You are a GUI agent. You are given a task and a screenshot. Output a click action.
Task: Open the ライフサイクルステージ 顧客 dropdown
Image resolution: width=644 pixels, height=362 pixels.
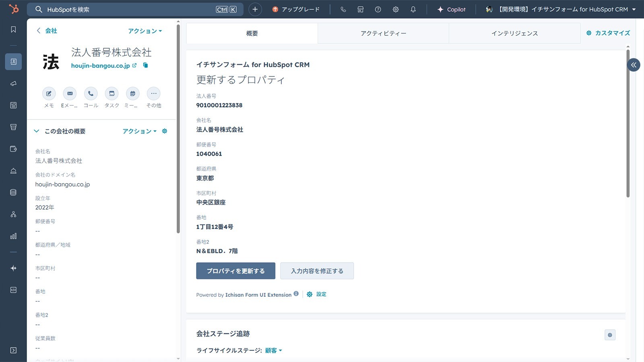[x=273, y=350]
